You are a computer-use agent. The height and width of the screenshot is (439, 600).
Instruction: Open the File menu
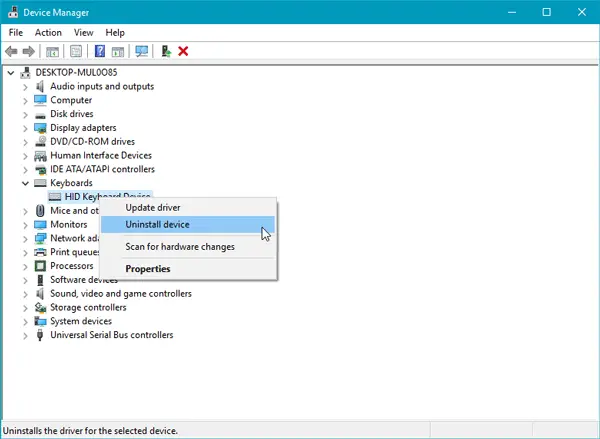click(x=16, y=33)
